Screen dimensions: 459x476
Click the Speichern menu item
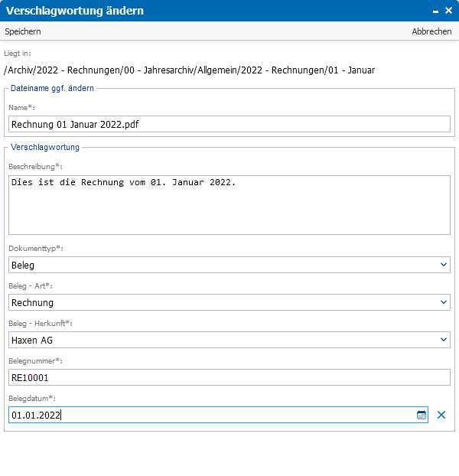[x=23, y=31]
